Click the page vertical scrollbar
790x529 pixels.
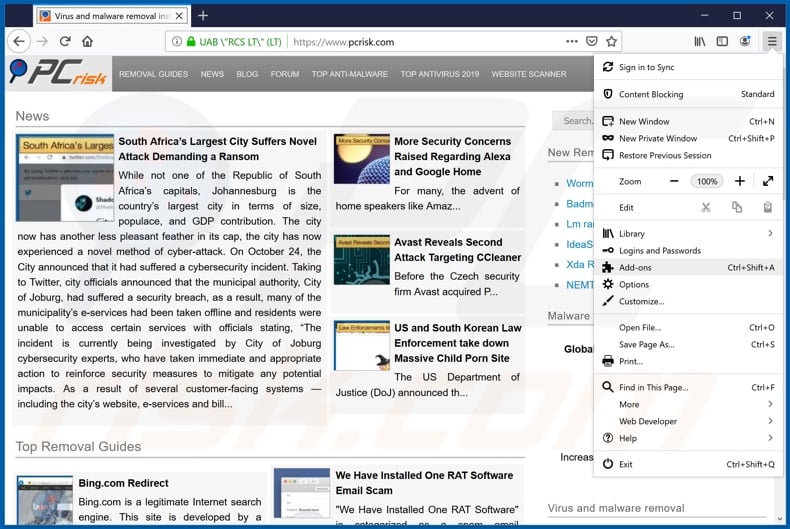[x=780, y=500]
